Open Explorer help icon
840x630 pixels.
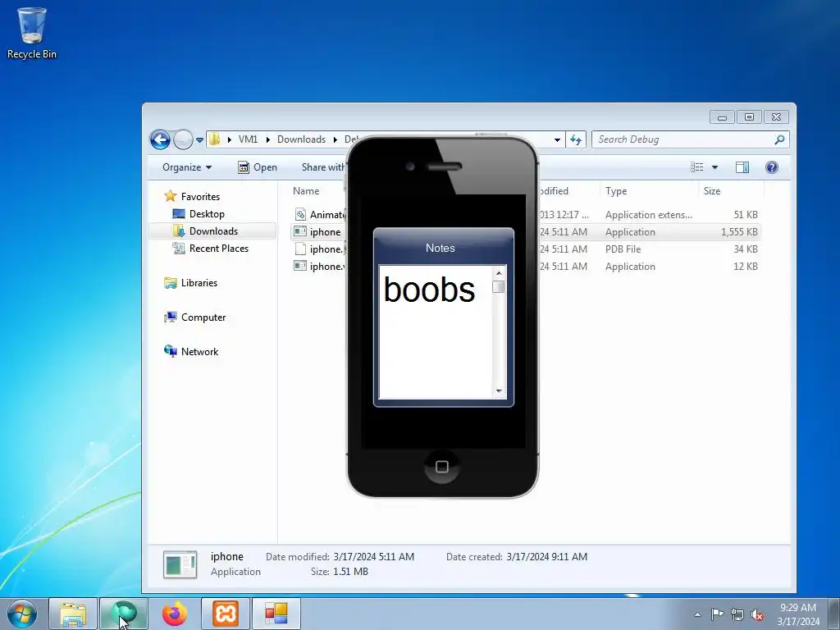(771, 167)
